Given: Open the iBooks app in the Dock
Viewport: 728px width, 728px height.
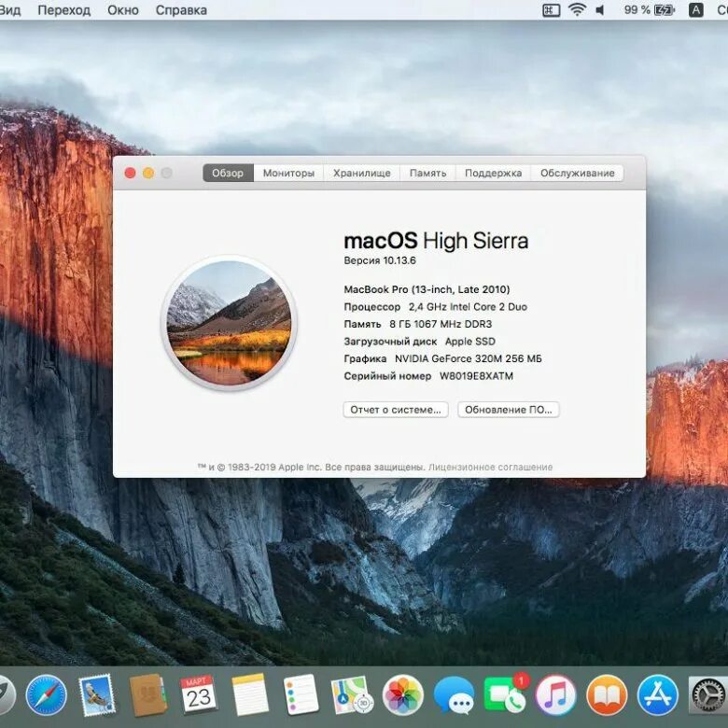Looking at the screenshot, I should coord(607,695).
